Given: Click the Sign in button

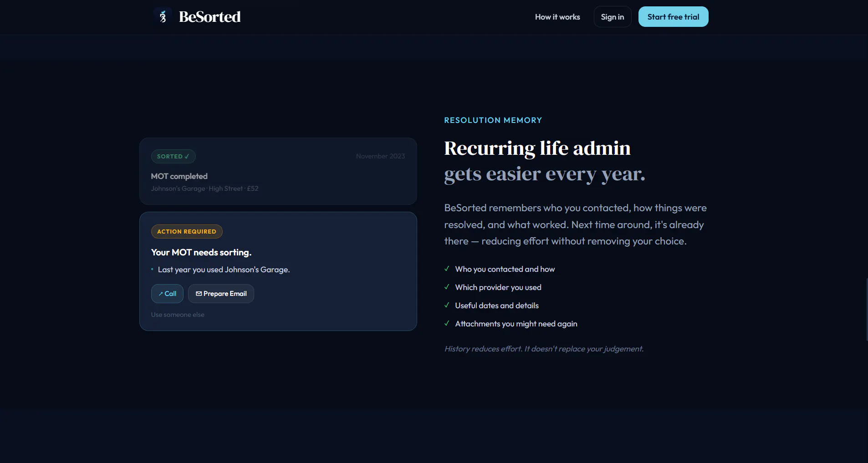Looking at the screenshot, I should click(613, 17).
